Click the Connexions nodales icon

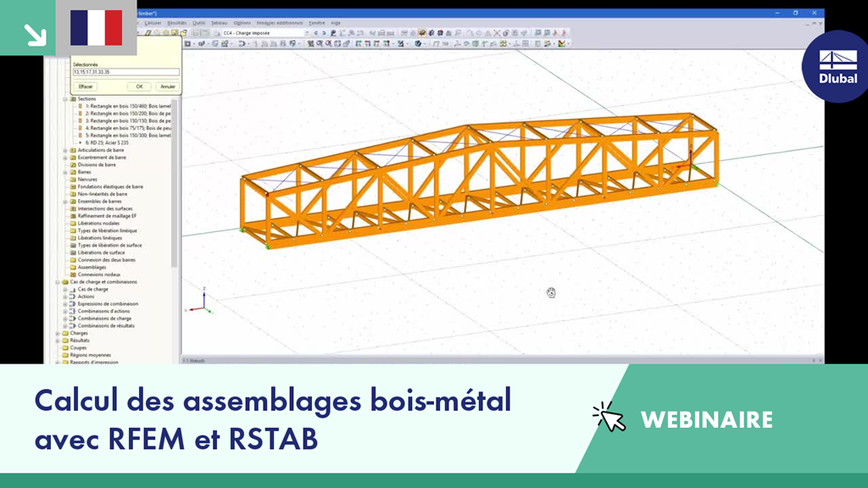73,274
